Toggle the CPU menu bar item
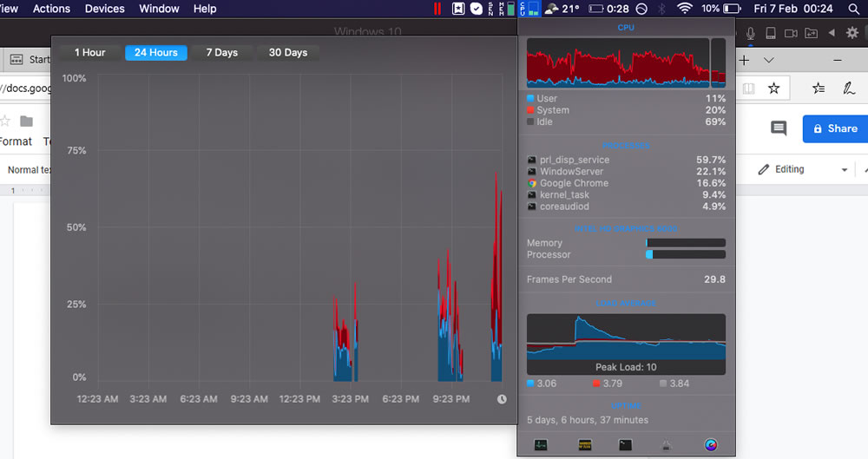Image resolution: width=868 pixels, height=459 pixels. [x=529, y=9]
